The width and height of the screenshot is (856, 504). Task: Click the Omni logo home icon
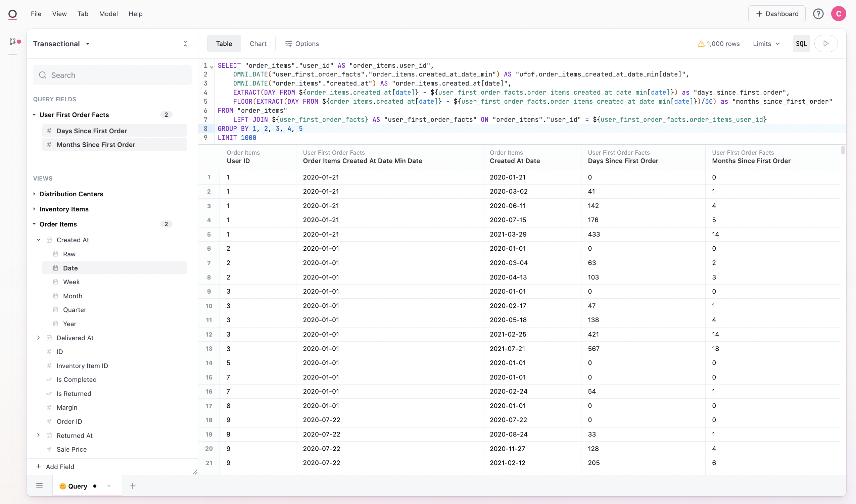[12, 14]
